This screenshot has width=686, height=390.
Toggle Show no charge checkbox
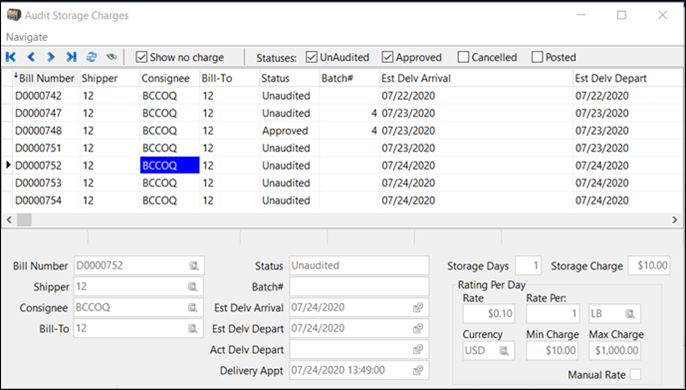141,57
